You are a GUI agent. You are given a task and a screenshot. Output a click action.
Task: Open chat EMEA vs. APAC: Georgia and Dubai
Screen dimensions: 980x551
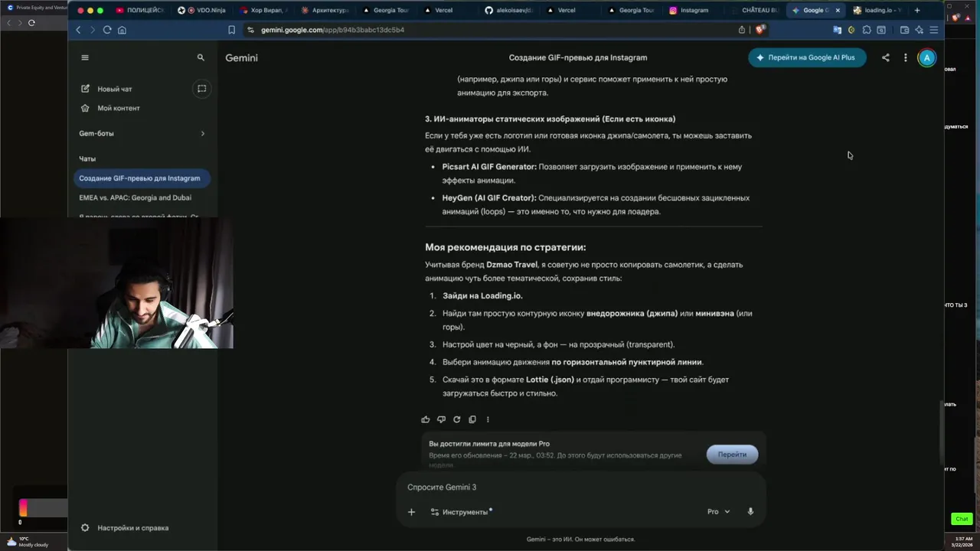coord(136,197)
